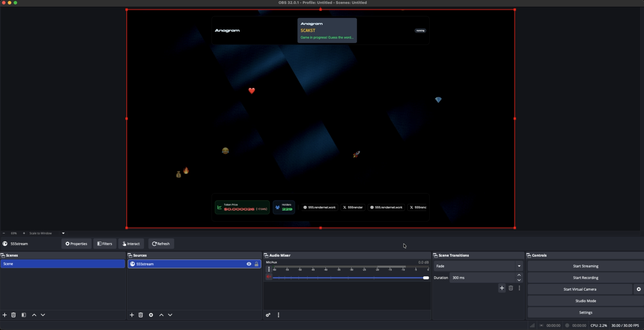Open advanced audio properties gears icon
This screenshot has width=644, height=330.
click(268, 315)
